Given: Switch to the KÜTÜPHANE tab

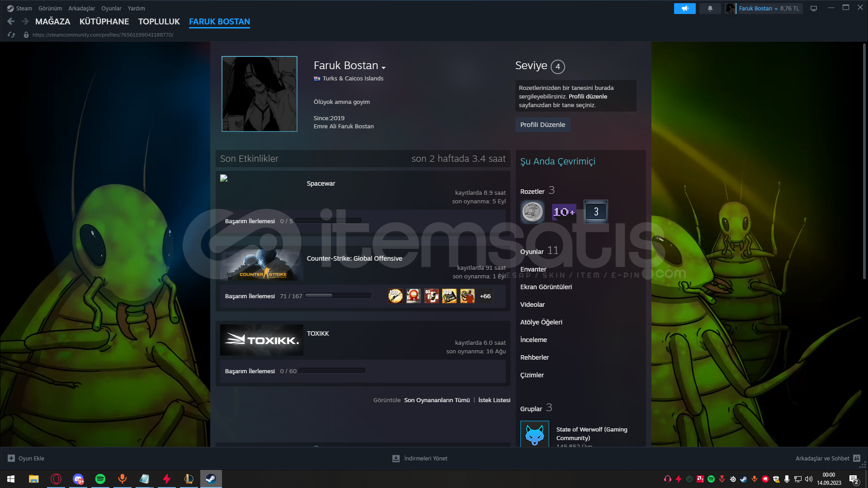Looking at the screenshot, I should (x=104, y=21).
